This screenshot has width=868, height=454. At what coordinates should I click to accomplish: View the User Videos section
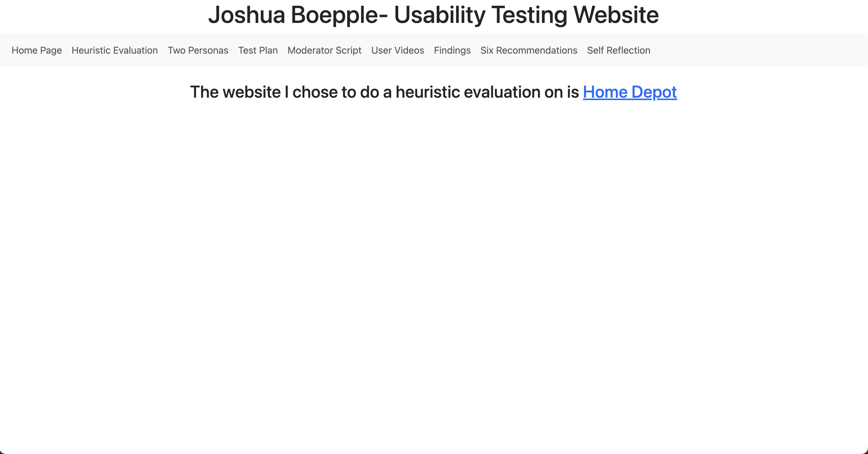point(398,50)
